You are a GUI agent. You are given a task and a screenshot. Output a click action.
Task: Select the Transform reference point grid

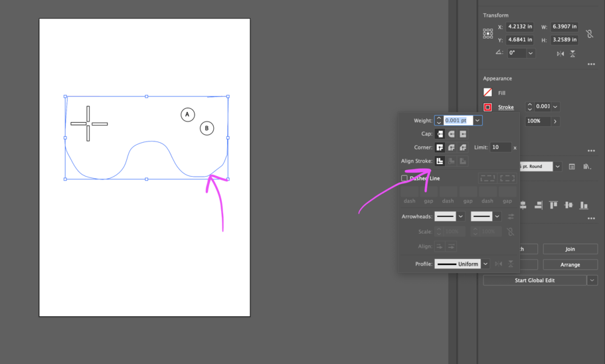click(488, 33)
